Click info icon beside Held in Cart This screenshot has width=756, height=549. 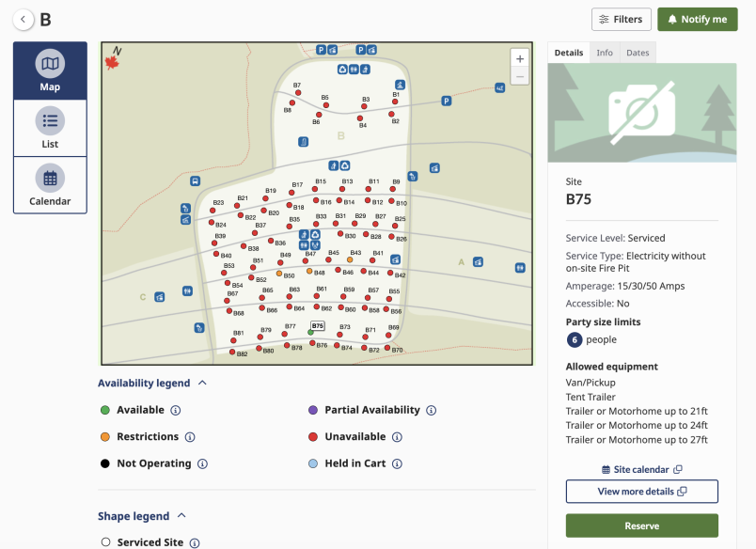coord(397,463)
